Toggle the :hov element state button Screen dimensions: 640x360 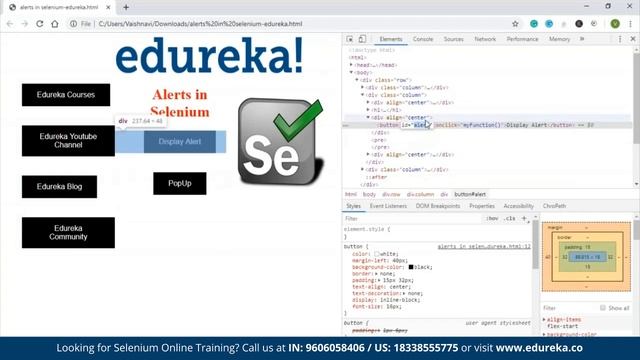coord(492,218)
